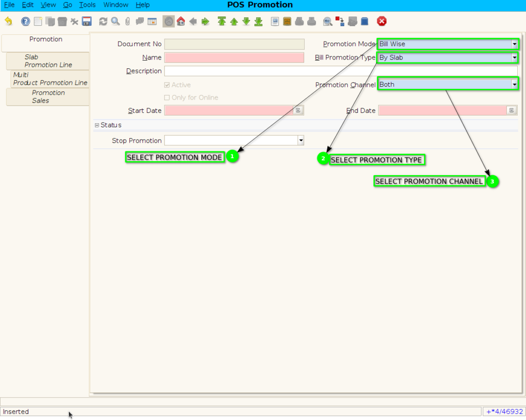Screen dimensions: 526x420
Task: Click the Zoom Across magnifier icon
Action: pos(328,22)
